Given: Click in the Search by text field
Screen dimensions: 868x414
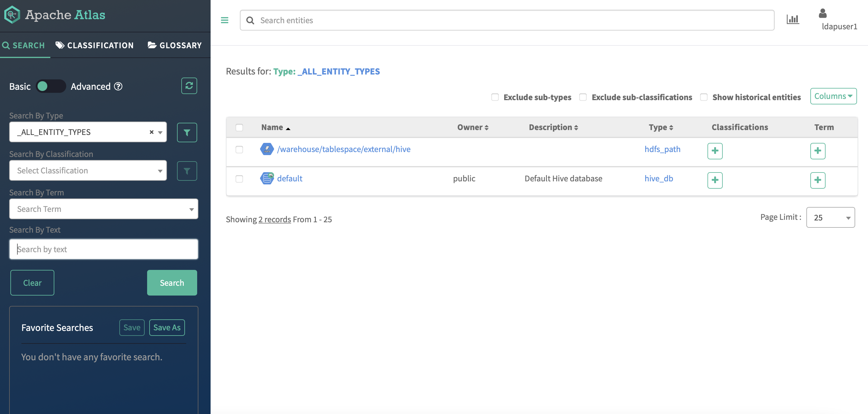Looking at the screenshot, I should [103, 249].
